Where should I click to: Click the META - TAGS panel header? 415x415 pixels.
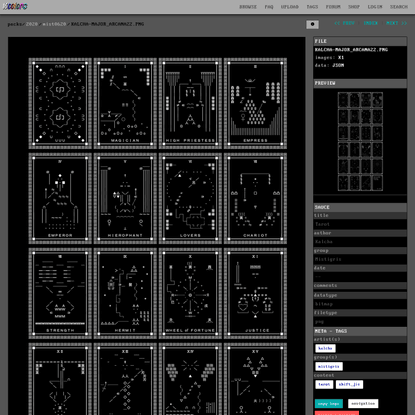coord(360,331)
